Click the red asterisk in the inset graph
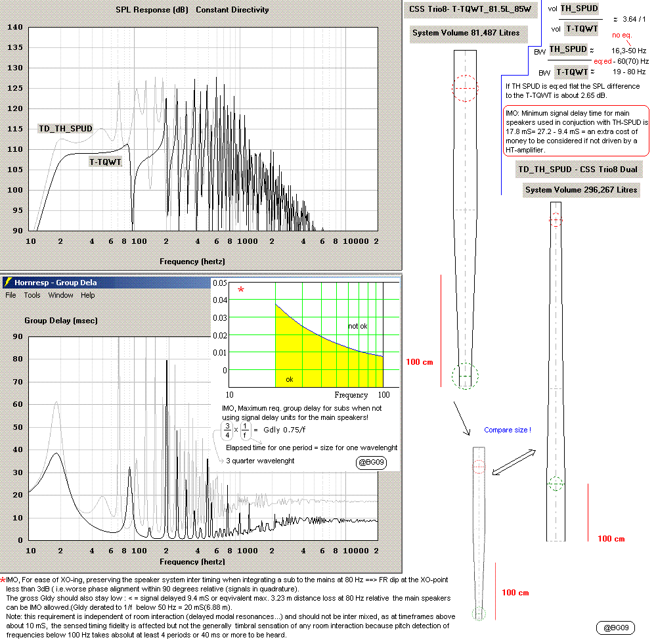The height and width of the screenshot is (644, 656). coord(240,290)
